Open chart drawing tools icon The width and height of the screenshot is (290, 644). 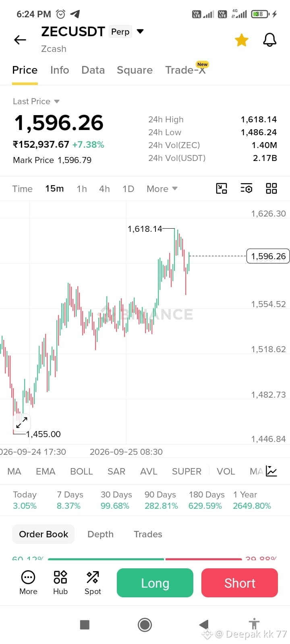click(x=222, y=188)
